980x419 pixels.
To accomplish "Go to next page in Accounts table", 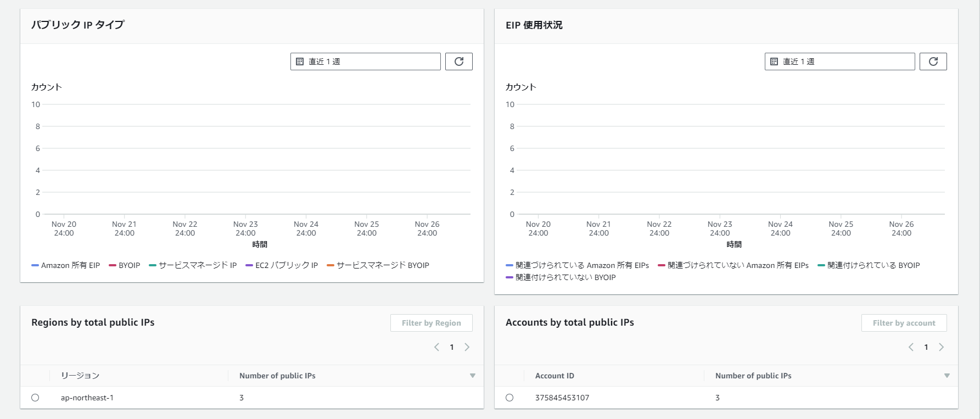I will [x=942, y=347].
